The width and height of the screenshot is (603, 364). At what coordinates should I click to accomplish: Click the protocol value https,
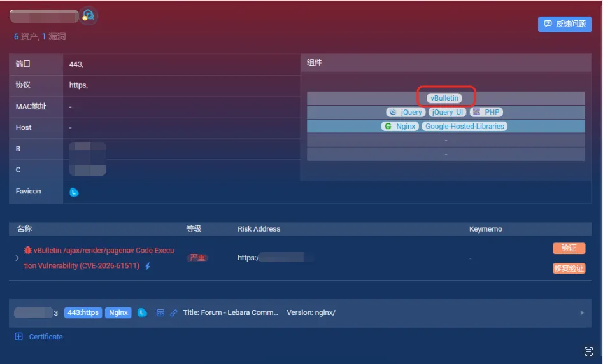78,85
